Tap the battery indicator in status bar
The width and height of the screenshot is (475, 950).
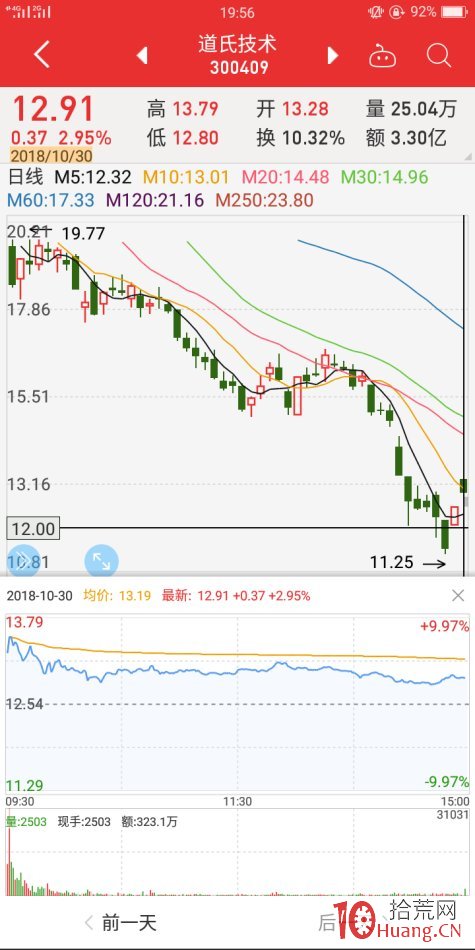point(454,12)
